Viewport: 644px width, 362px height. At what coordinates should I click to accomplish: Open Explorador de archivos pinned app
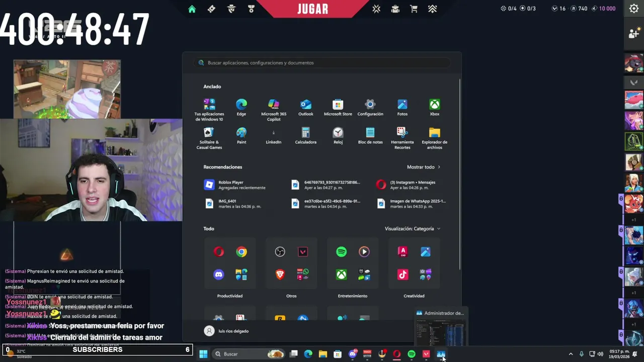pyautogui.click(x=435, y=138)
